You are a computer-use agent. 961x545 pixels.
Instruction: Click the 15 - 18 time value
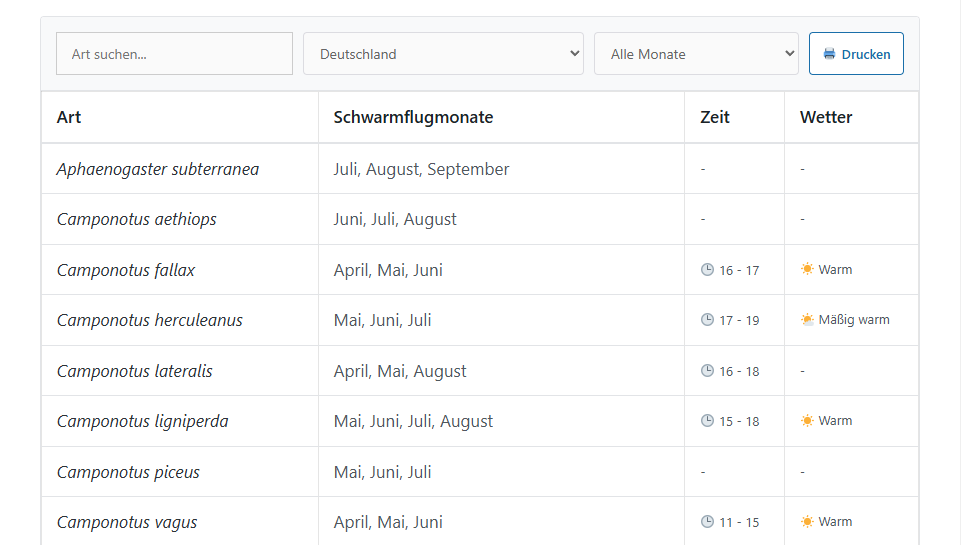click(739, 422)
